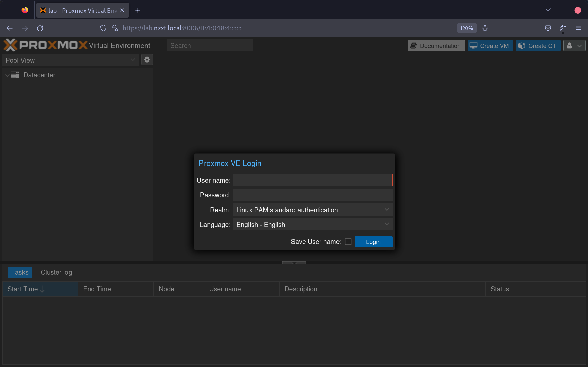The height and width of the screenshot is (367, 588).
Task: Open the Documentation button
Action: coord(436,46)
